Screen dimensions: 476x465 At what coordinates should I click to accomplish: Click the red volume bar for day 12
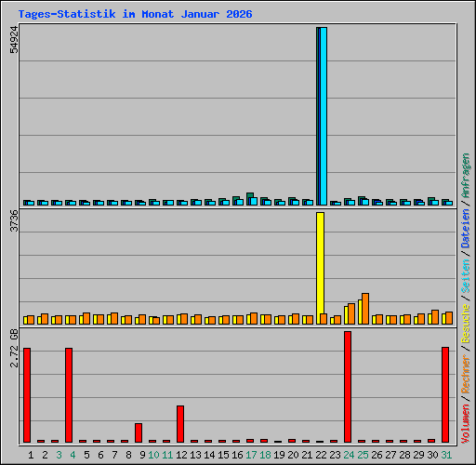coord(180,424)
